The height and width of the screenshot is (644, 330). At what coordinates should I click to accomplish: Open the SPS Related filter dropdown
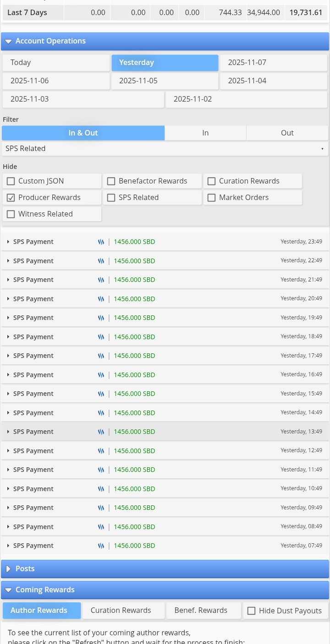pyautogui.click(x=165, y=149)
